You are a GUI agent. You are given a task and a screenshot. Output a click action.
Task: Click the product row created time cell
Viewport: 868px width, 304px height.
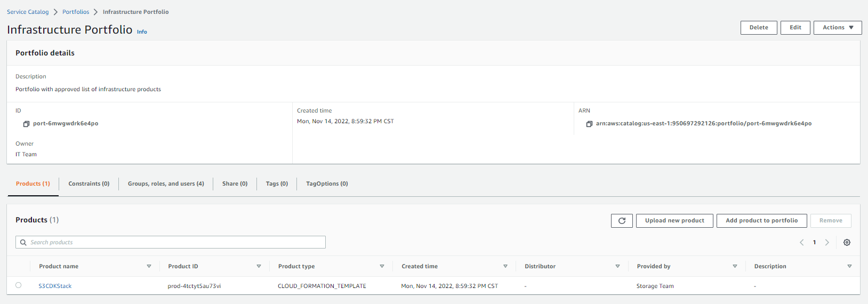(449, 286)
